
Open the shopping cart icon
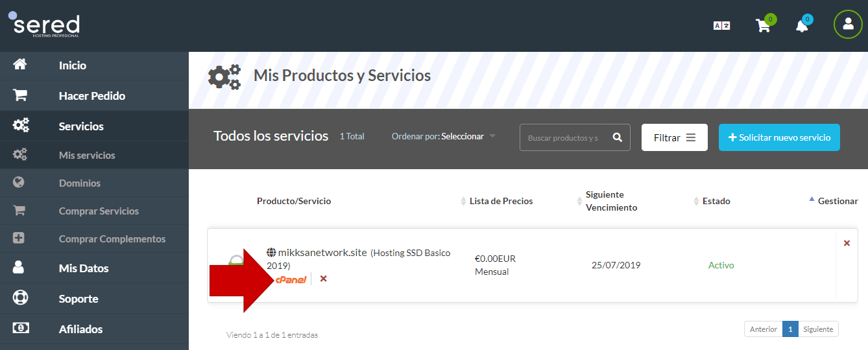click(x=763, y=25)
